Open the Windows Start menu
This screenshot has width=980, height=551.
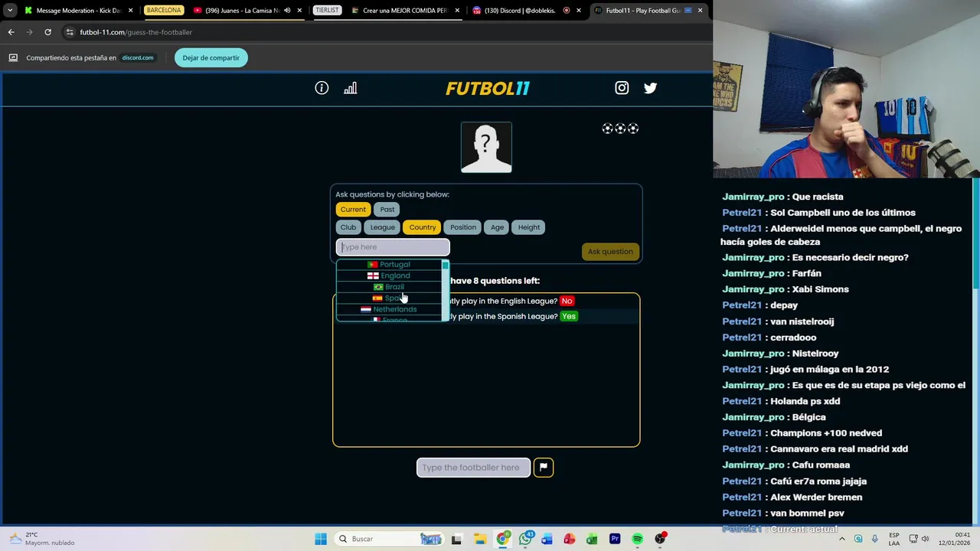coord(321,539)
